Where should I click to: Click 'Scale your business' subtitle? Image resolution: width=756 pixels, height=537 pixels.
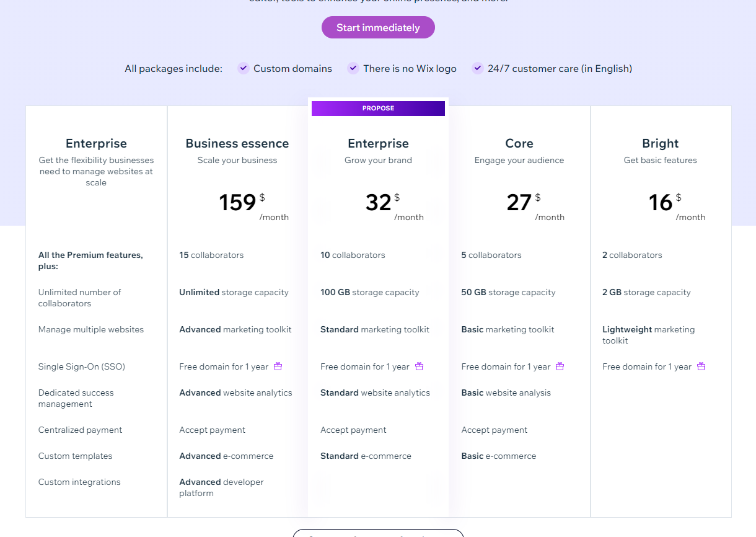(237, 160)
